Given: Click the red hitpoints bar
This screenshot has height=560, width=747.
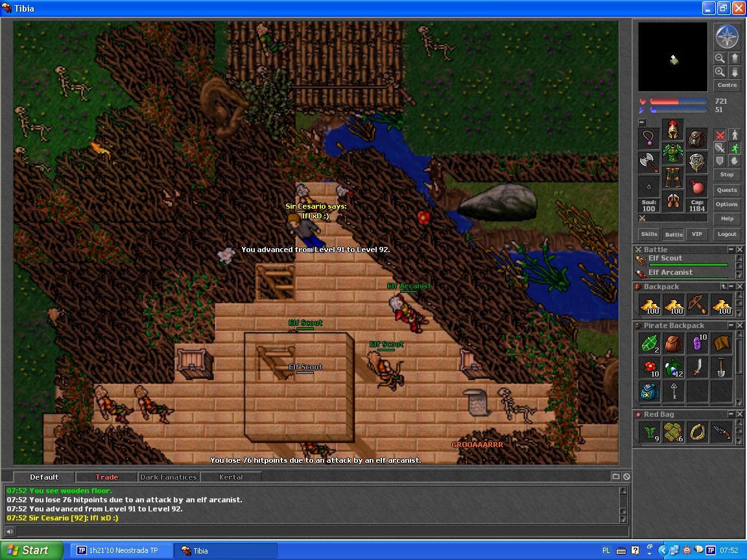Looking at the screenshot, I should 678,101.
